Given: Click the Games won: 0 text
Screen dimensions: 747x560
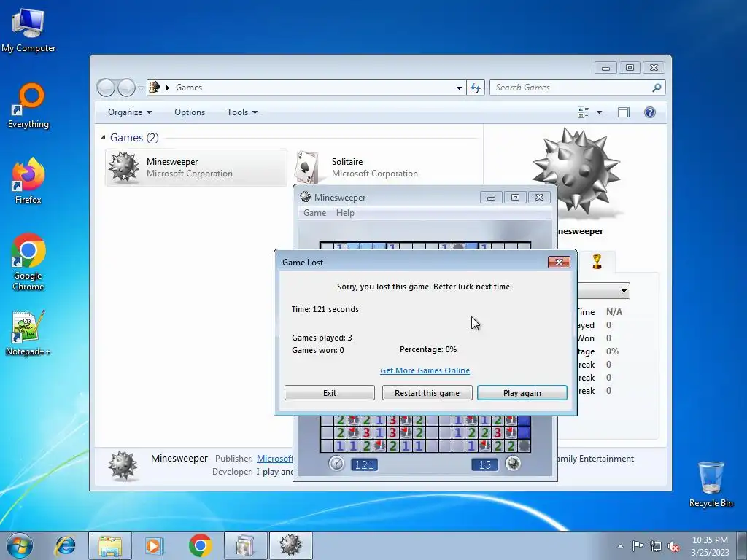Looking at the screenshot, I should coord(318,351).
